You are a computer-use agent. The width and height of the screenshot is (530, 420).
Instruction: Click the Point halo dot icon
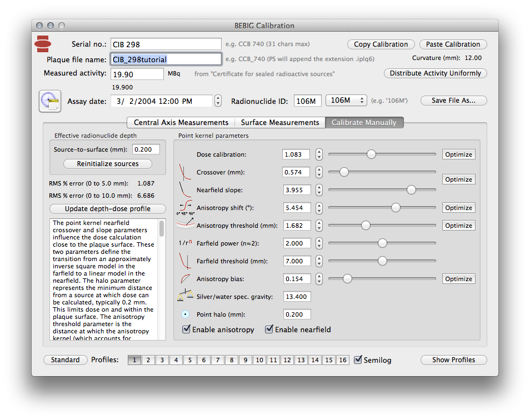[x=186, y=314]
